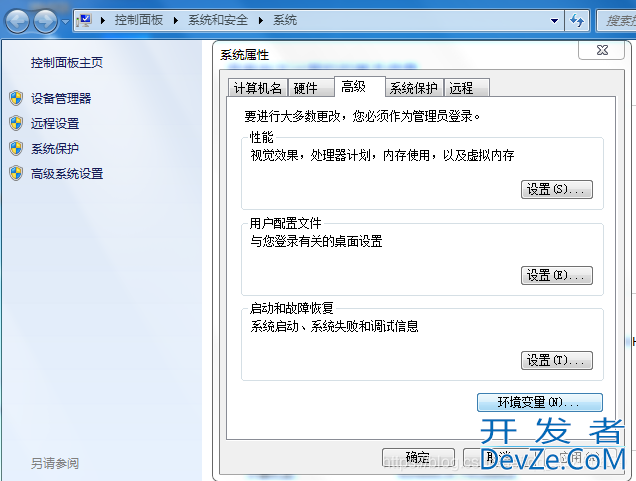Expand the address bar history dropdown

tap(554, 20)
